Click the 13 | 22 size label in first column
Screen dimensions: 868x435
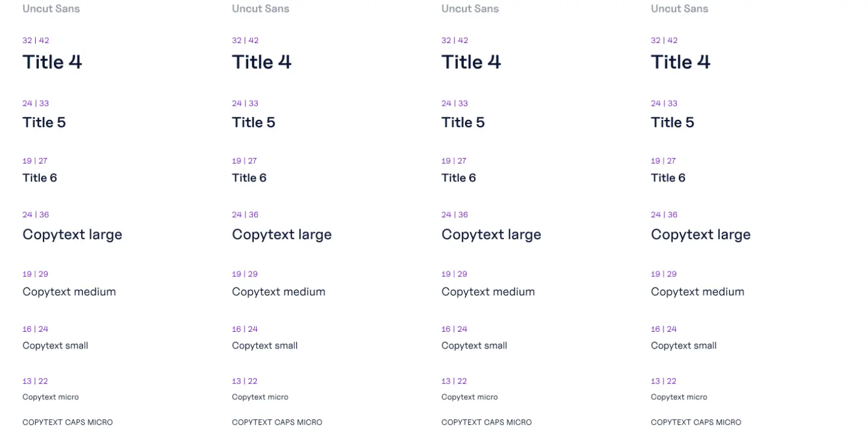(x=35, y=381)
